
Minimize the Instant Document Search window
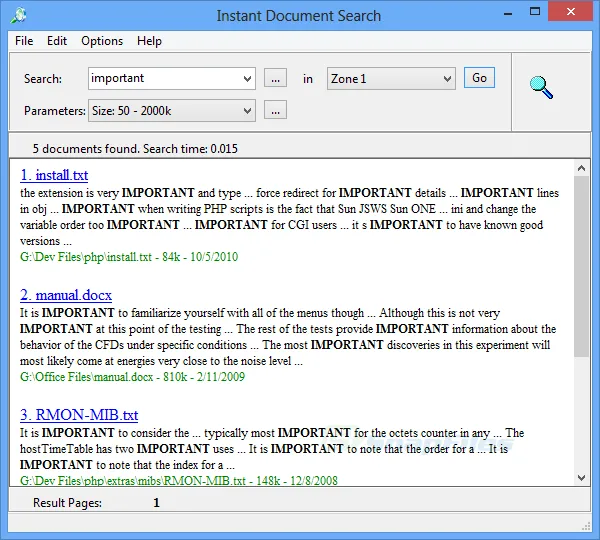click(508, 14)
